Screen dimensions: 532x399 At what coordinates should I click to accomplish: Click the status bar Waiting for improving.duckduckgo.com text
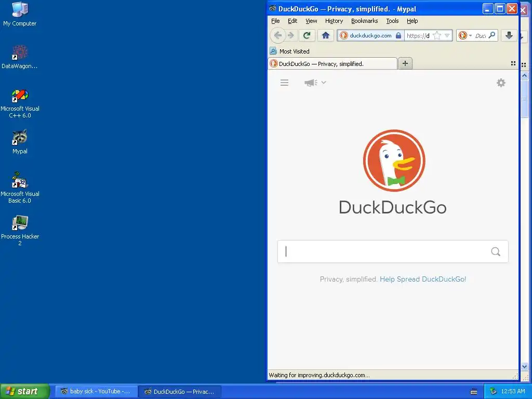[x=320, y=375]
